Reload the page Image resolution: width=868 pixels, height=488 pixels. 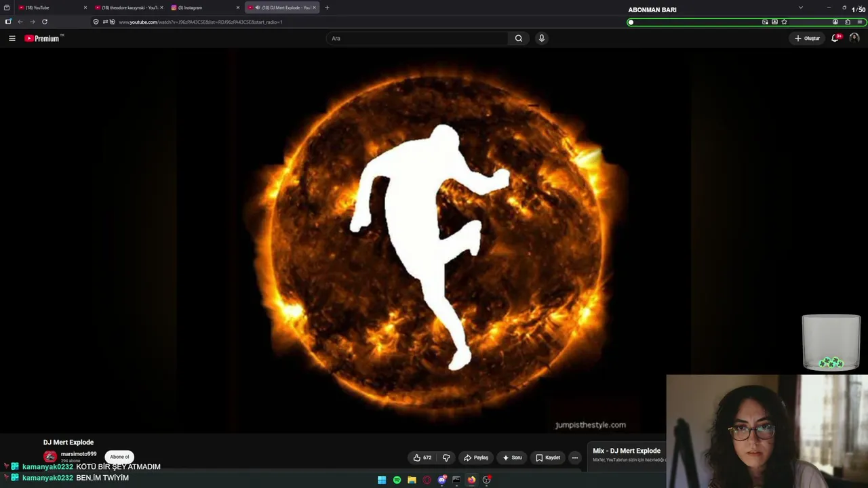[45, 22]
